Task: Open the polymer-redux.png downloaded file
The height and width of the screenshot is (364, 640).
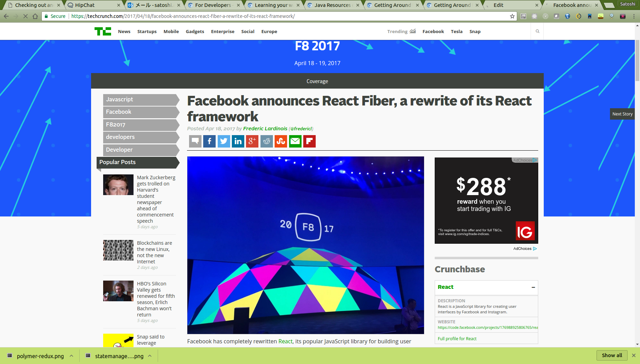Action: [40, 356]
